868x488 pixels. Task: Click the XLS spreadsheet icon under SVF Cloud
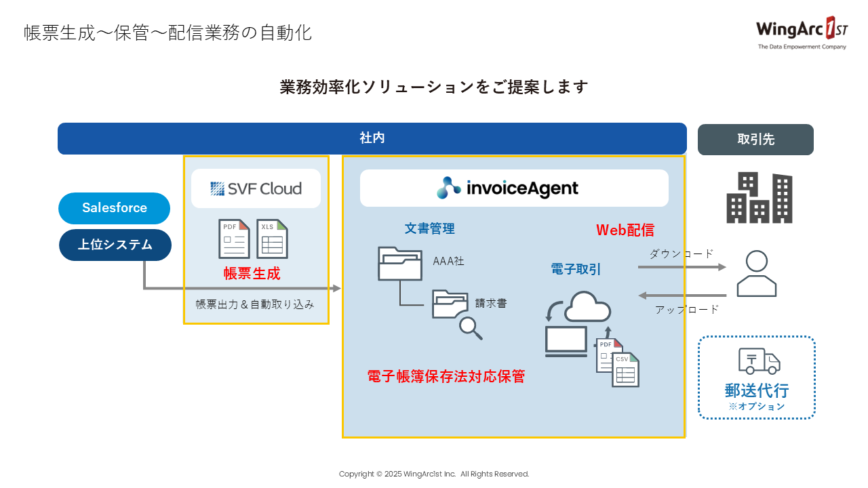coord(272,239)
